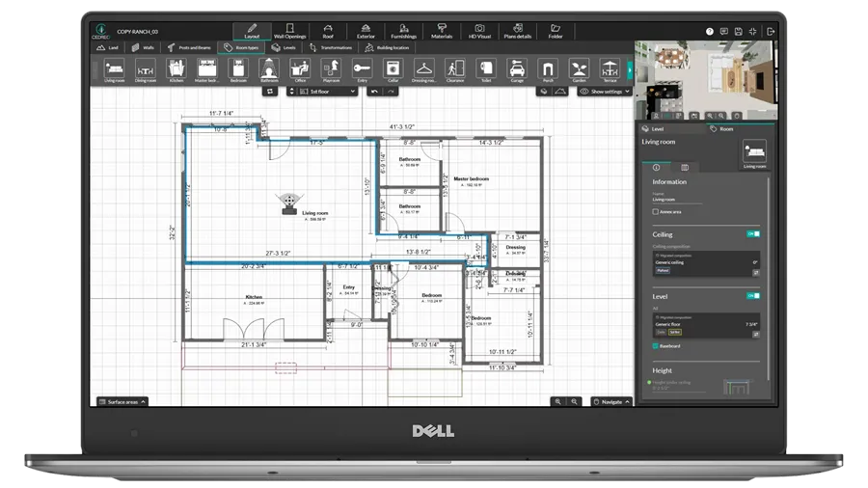Select the Terrace room type icon
868x488 pixels.
(x=610, y=70)
